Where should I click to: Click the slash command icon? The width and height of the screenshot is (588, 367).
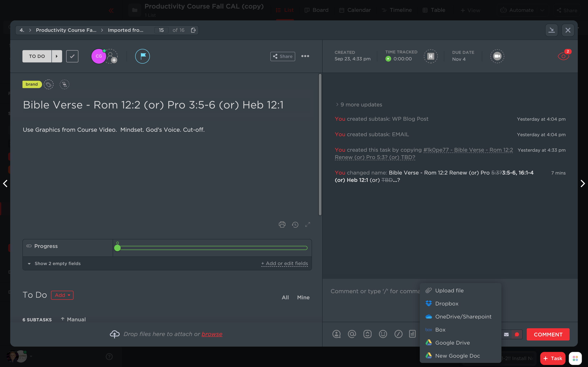[x=398, y=334]
